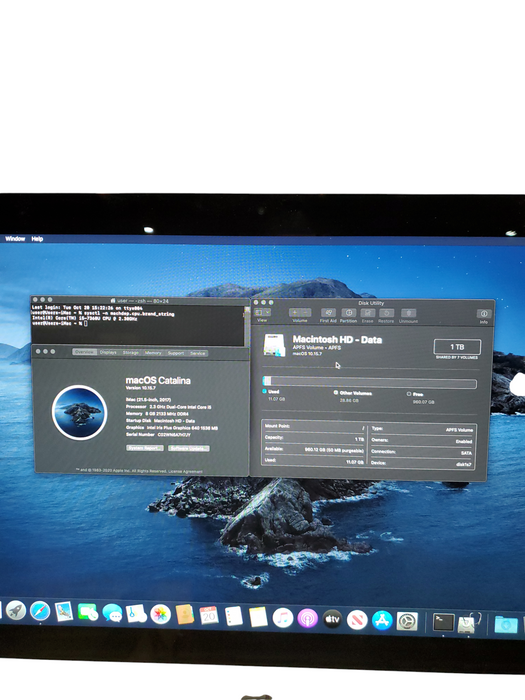
Task: Click the Unmount volume icon
Action: pos(408,313)
